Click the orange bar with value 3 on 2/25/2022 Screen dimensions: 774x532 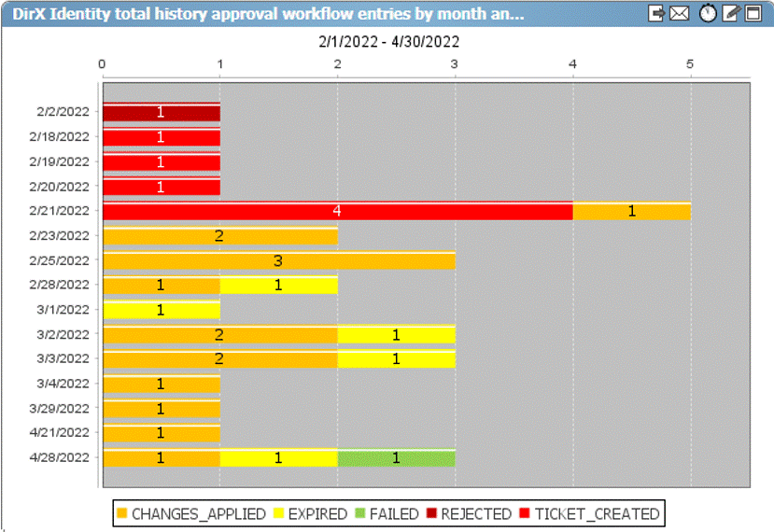(278, 260)
